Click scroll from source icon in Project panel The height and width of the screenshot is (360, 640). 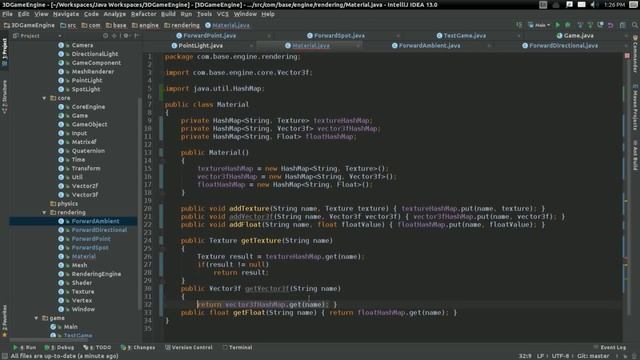105,36
